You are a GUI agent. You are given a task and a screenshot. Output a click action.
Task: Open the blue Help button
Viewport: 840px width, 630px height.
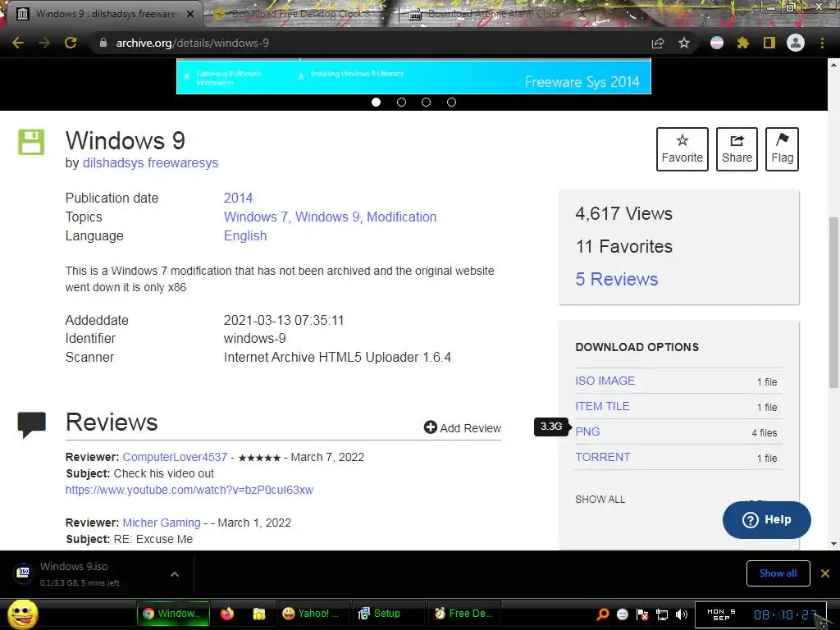(x=767, y=519)
